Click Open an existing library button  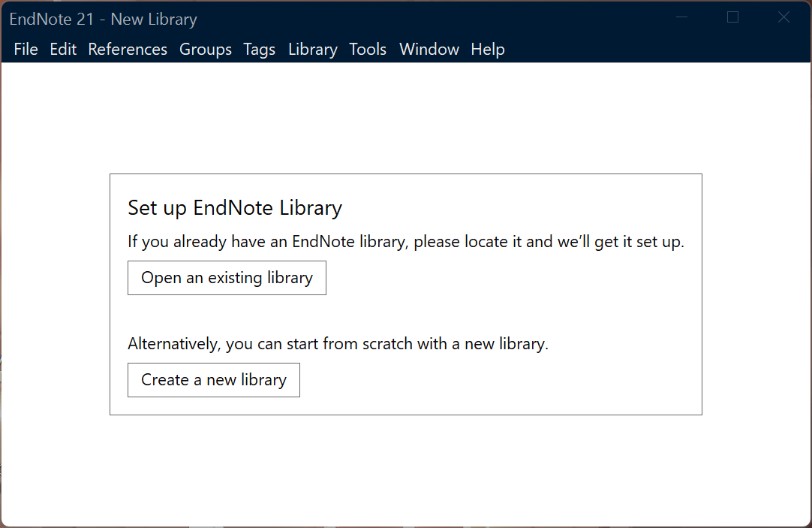pos(227,278)
